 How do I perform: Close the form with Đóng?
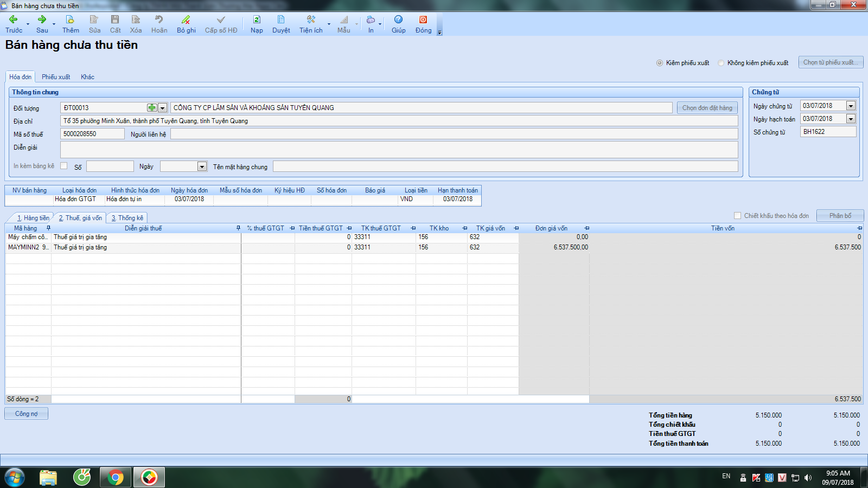[423, 24]
